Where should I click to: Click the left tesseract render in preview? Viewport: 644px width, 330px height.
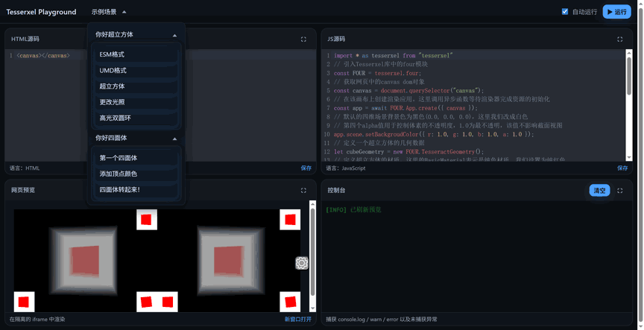83,261
